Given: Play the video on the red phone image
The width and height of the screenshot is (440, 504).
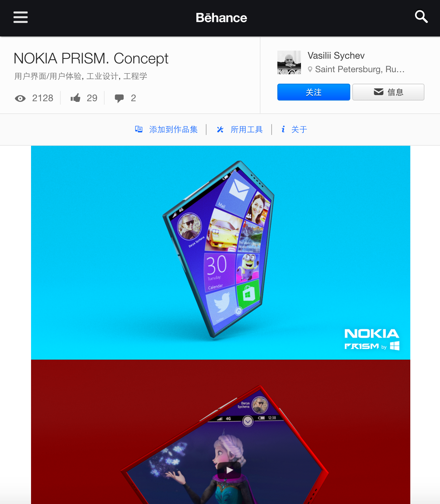Looking at the screenshot, I should [x=229, y=470].
